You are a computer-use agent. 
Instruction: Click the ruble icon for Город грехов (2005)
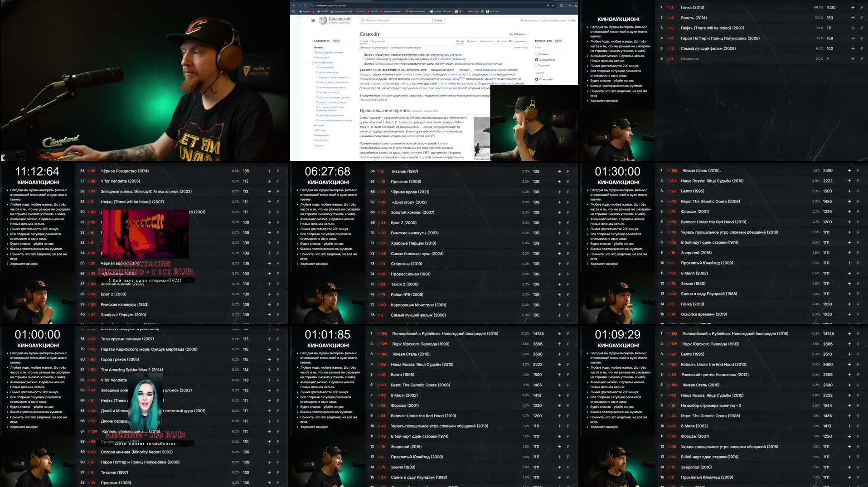pyautogui.click(x=278, y=359)
